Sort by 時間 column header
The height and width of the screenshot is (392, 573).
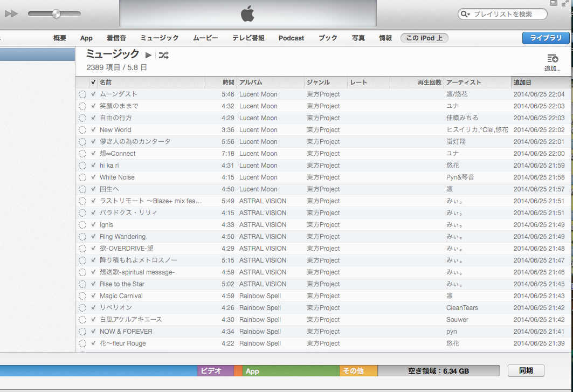point(221,82)
